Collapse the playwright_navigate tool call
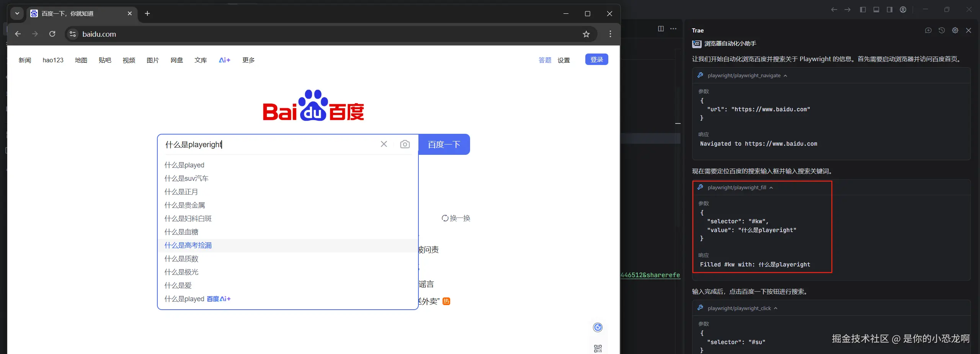The width and height of the screenshot is (980, 354). pos(786,76)
